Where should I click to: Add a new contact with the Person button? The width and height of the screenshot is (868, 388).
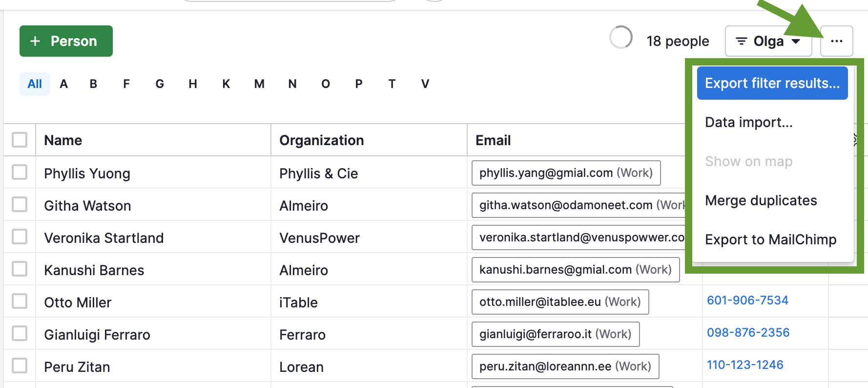tap(66, 41)
